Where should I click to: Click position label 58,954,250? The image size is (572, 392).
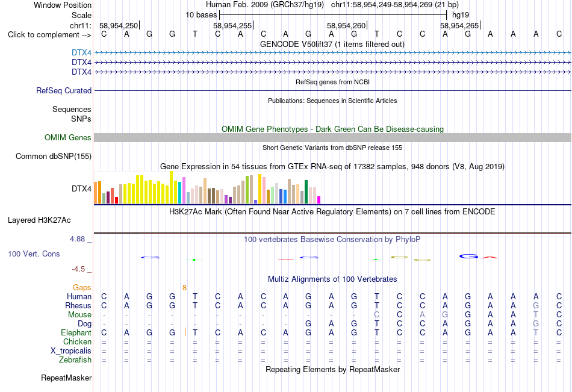coord(119,25)
